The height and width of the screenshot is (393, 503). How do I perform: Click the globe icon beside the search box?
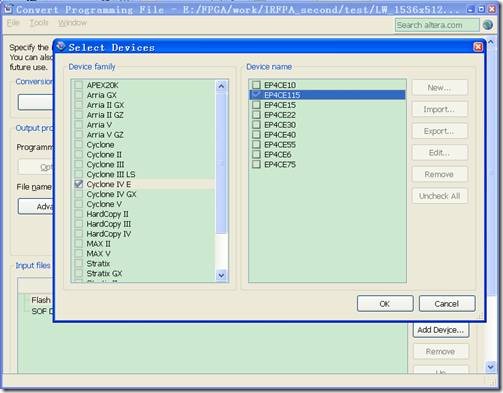488,25
